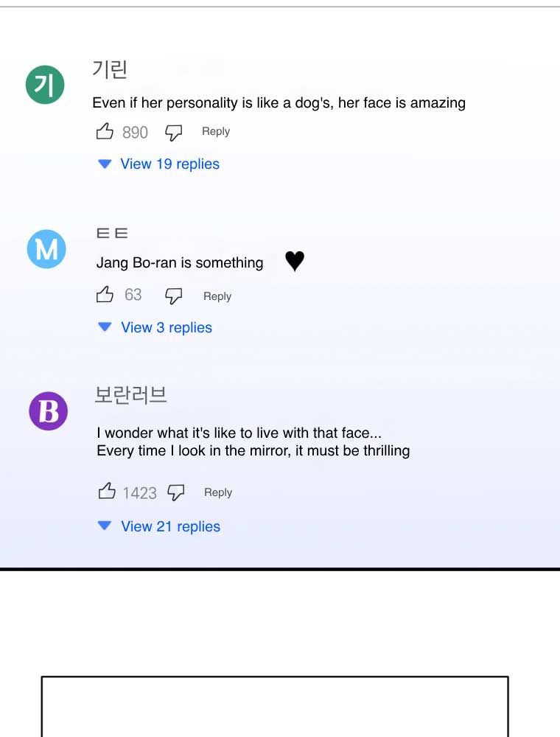The width and height of the screenshot is (560, 737).
Task: Click the empty white box at bottom
Action: coord(274,706)
